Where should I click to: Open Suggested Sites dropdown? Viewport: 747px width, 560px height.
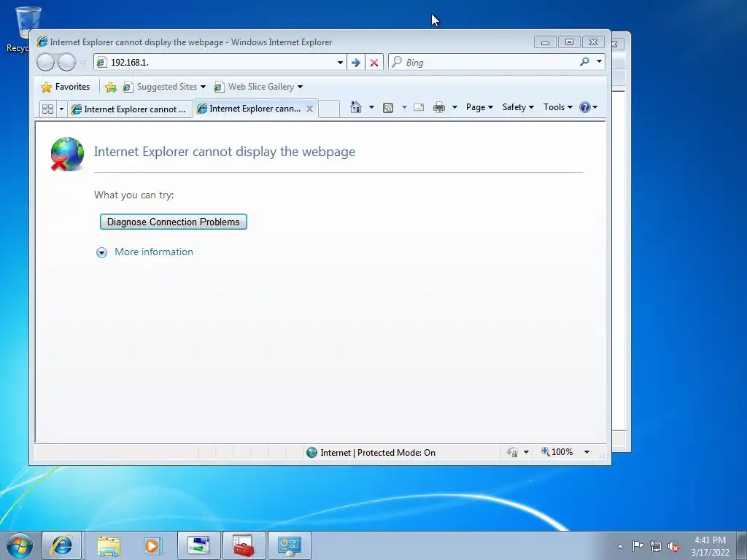pos(164,87)
